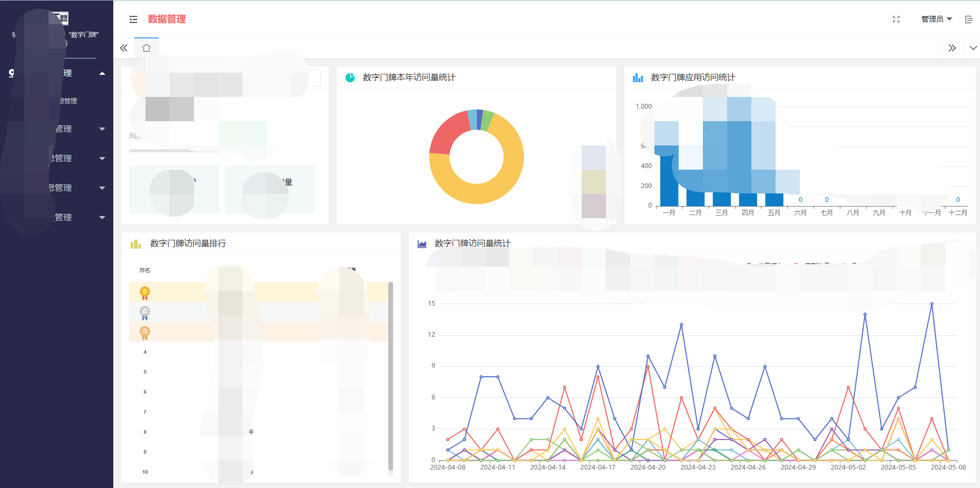
Task: Select rank 4 row in ranking table
Action: (259, 352)
